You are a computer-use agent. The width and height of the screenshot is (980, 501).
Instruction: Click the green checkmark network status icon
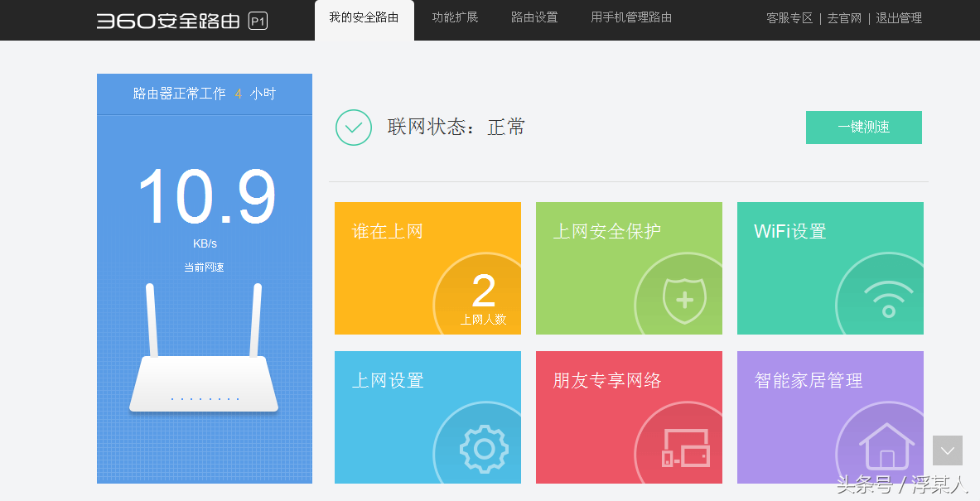pyautogui.click(x=354, y=128)
